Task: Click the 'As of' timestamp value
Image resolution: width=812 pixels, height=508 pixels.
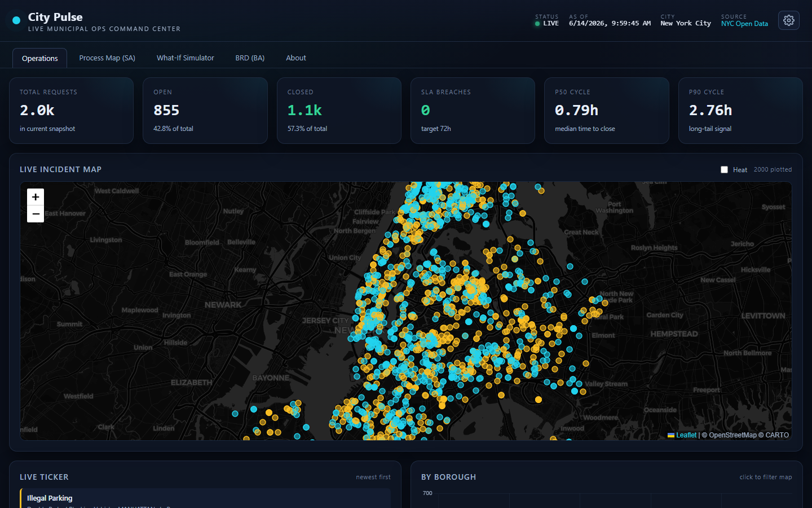Action: pos(610,23)
